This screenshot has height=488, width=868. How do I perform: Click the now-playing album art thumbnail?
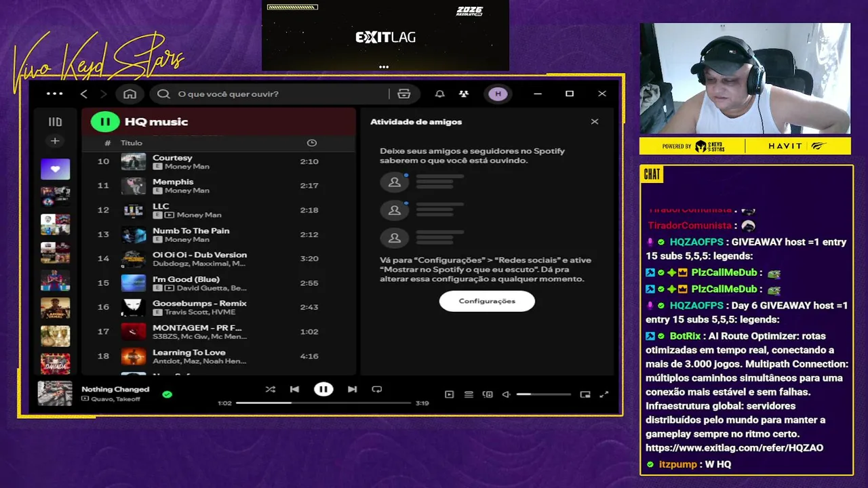(55, 393)
